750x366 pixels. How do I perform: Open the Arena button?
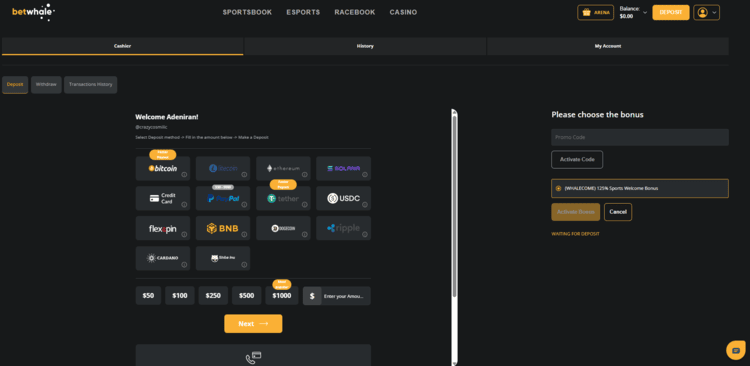596,12
